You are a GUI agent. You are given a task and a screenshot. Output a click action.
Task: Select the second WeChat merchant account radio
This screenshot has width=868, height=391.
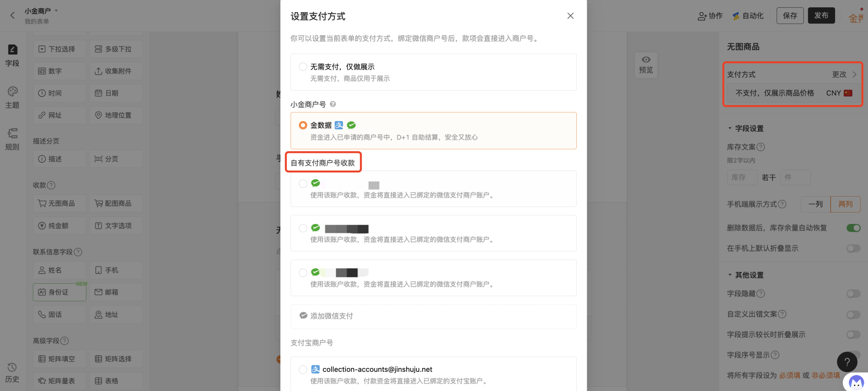303,228
